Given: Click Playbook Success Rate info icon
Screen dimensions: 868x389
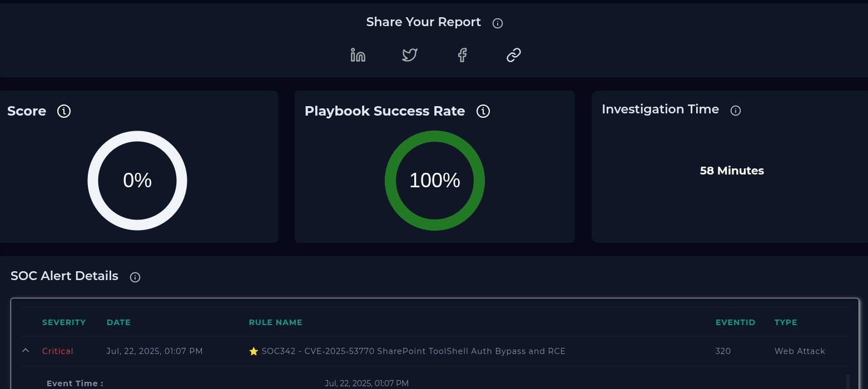Looking at the screenshot, I should click(483, 111).
